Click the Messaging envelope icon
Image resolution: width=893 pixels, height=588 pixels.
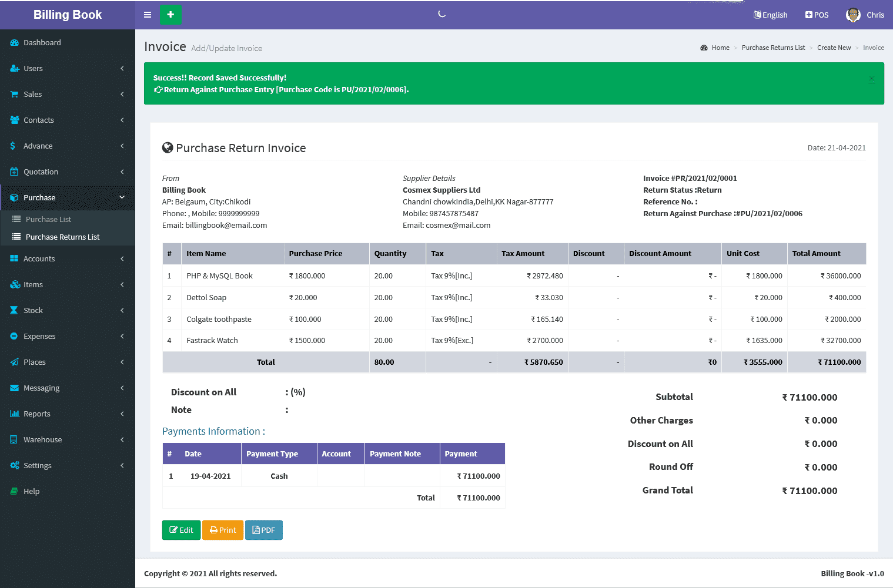(x=14, y=388)
